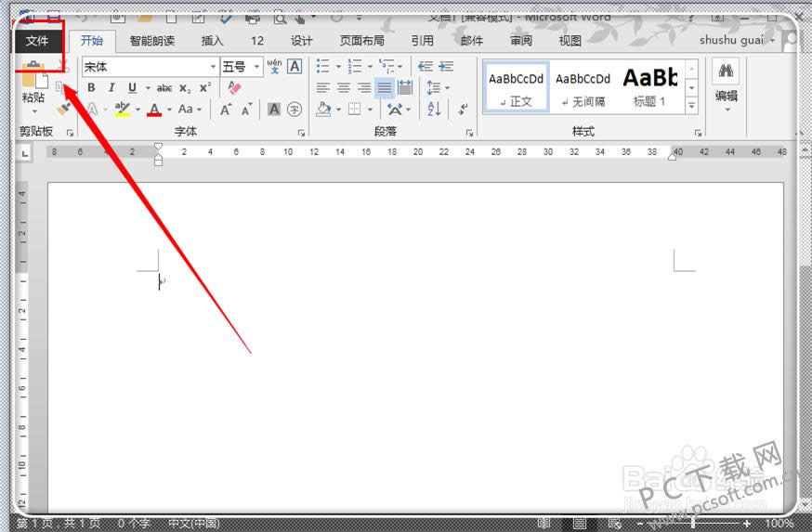Toggle bold formatting
The width and height of the screenshot is (812, 532).
click(x=91, y=87)
